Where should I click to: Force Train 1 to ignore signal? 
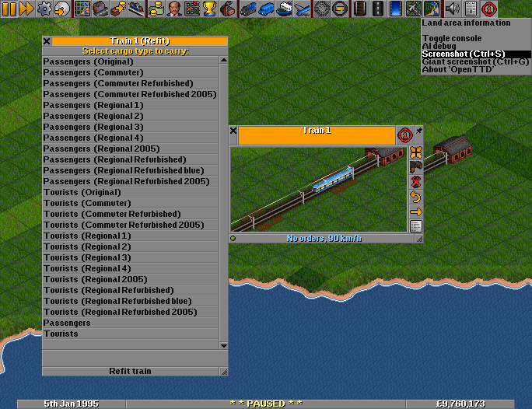coord(416,182)
